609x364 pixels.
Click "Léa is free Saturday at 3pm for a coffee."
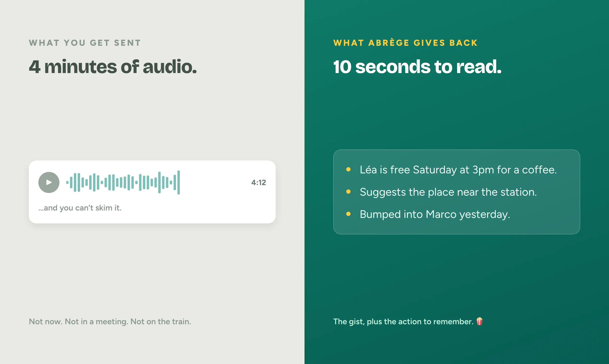458,170
